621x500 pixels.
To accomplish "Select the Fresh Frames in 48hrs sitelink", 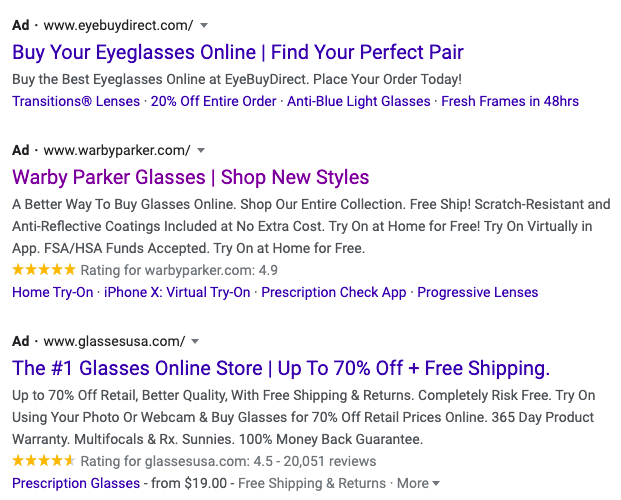I will click(510, 101).
